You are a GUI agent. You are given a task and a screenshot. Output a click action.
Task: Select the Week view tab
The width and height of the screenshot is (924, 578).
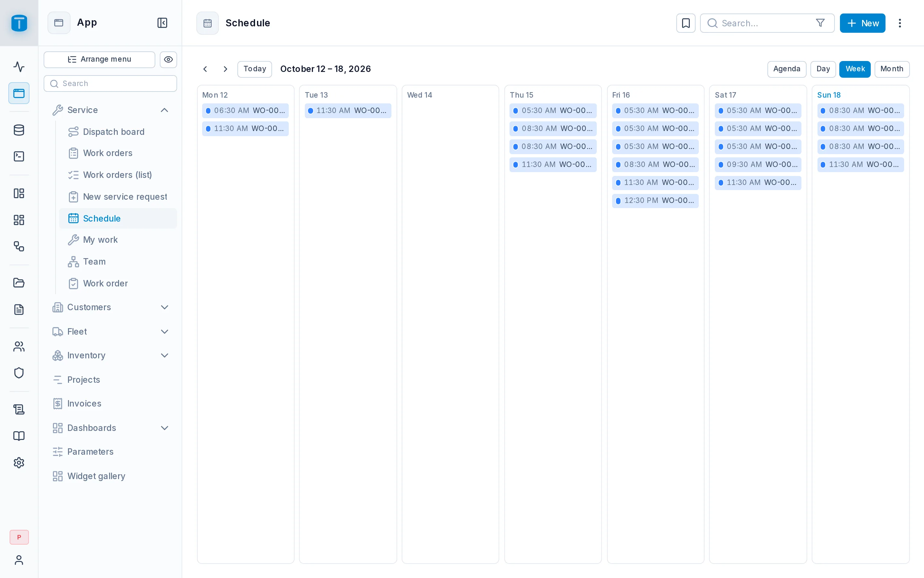pyautogui.click(x=854, y=69)
